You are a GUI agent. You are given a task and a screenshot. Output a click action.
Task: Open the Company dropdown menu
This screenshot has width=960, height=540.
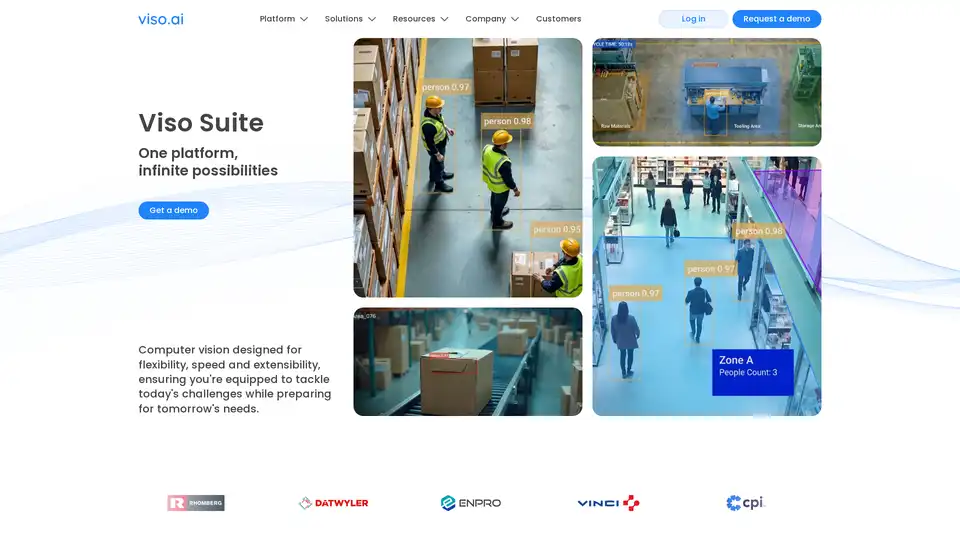click(x=492, y=19)
